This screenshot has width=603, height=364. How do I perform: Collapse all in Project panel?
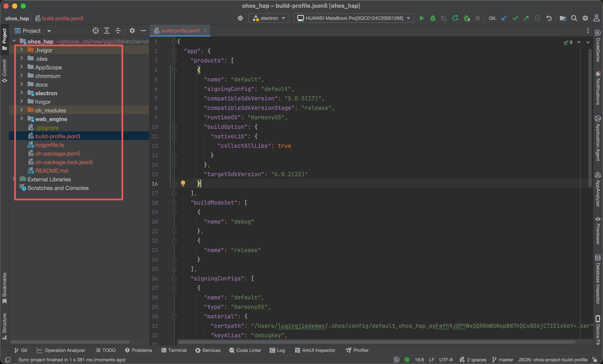pos(118,31)
